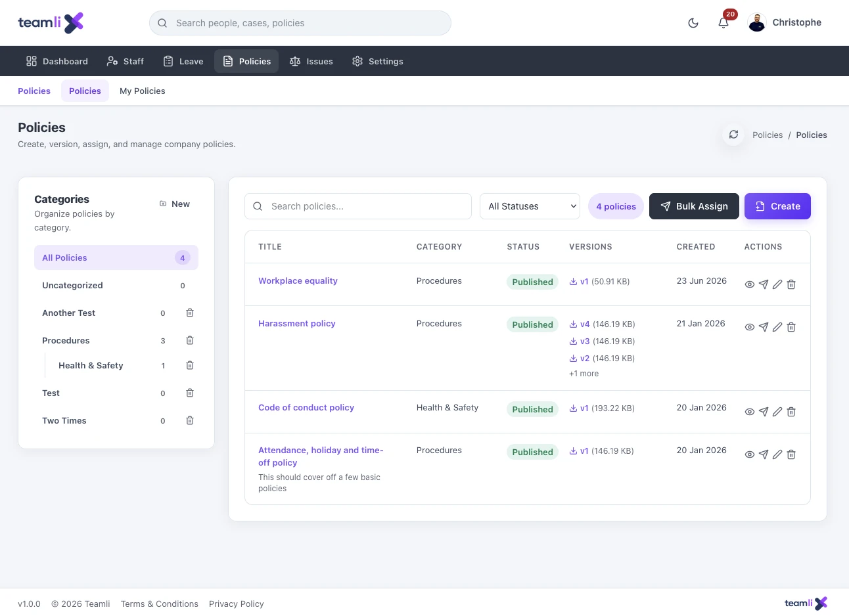Delete the Code of conduct policy

(791, 412)
